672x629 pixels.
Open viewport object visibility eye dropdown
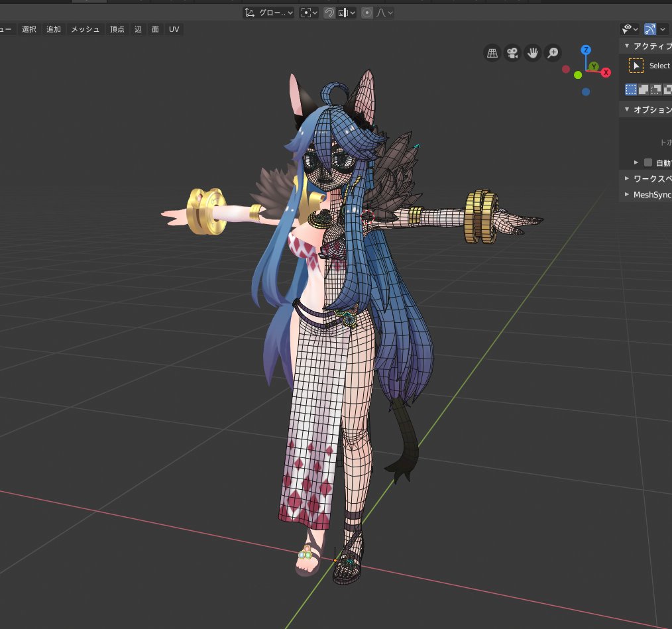pos(630,29)
